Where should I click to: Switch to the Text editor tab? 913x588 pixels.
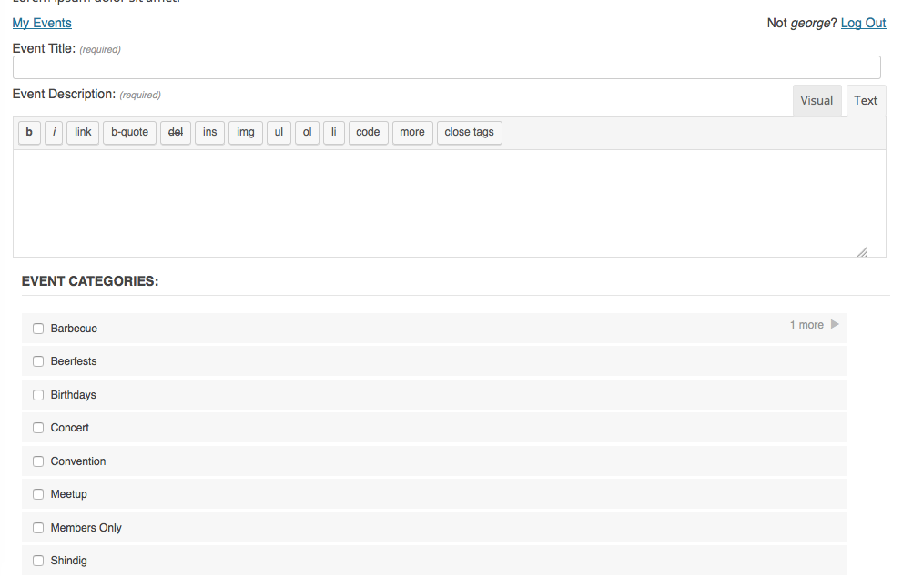click(866, 101)
